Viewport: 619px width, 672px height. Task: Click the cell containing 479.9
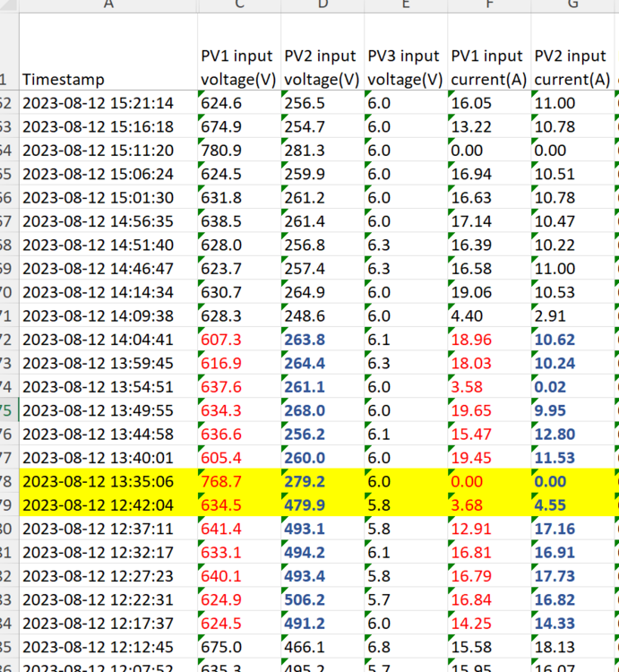coord(322,504)
